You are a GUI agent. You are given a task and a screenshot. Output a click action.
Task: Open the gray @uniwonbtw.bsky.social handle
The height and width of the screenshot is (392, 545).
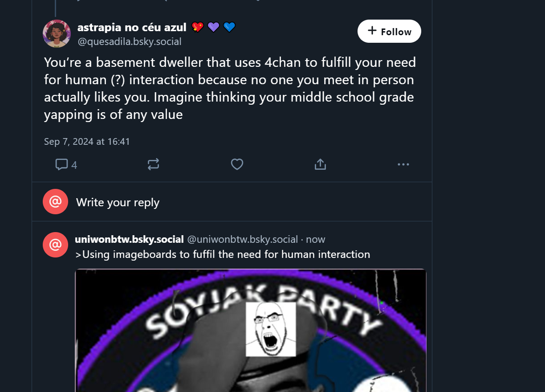click(x=242, y=239)
